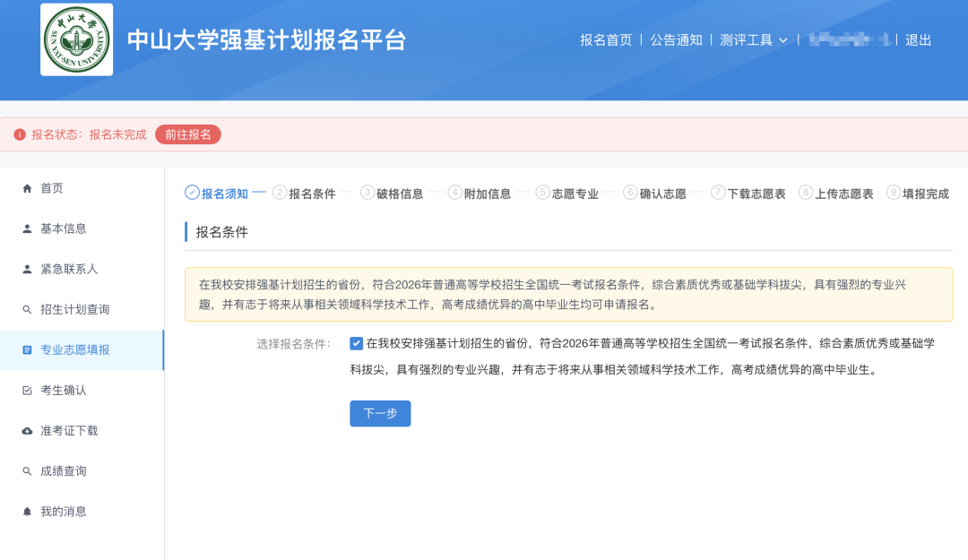The height and width of the screenshot is (560, 968).
Task: Click the 紧急联系人 contact icon
Action: (25, 269)
